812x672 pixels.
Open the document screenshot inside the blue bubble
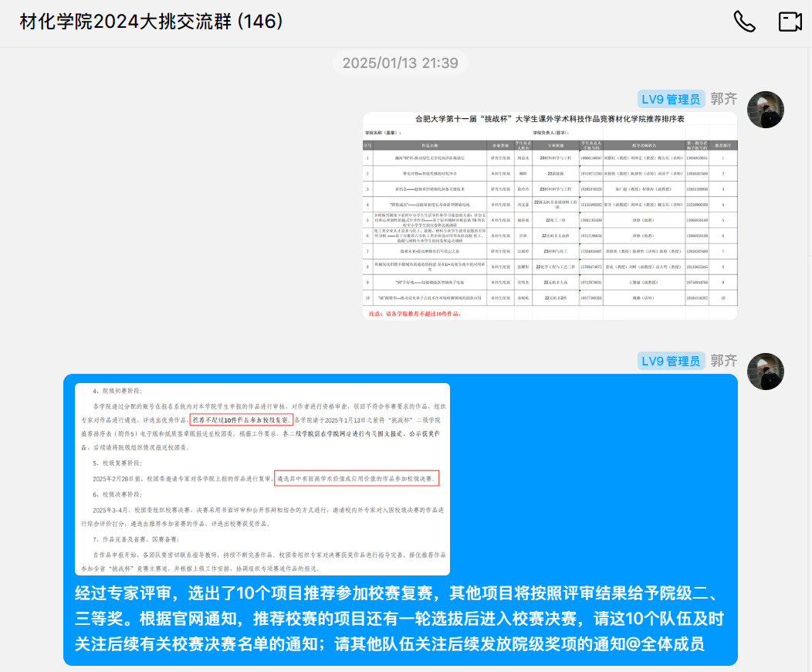coord(262,479)
